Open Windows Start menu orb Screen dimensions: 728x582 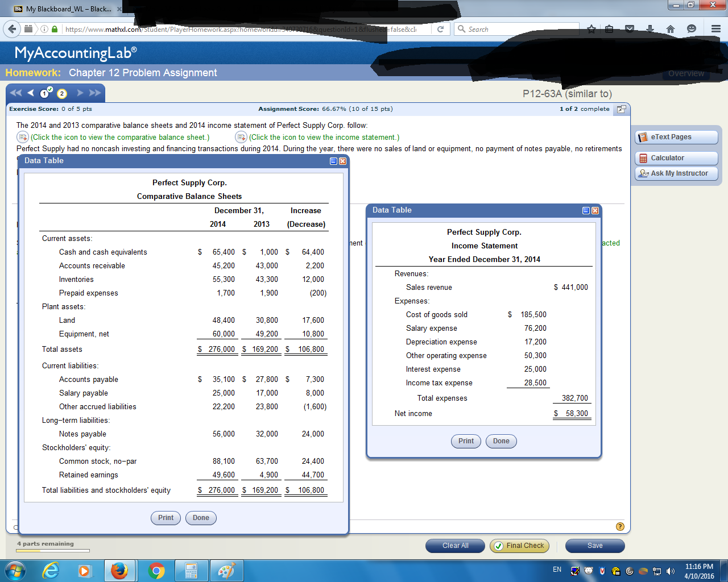click(15, 571)
